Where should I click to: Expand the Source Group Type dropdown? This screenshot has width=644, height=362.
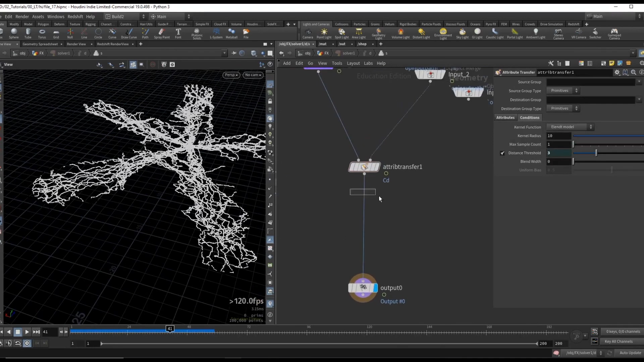pyautogui.click(x=563, y=90)
